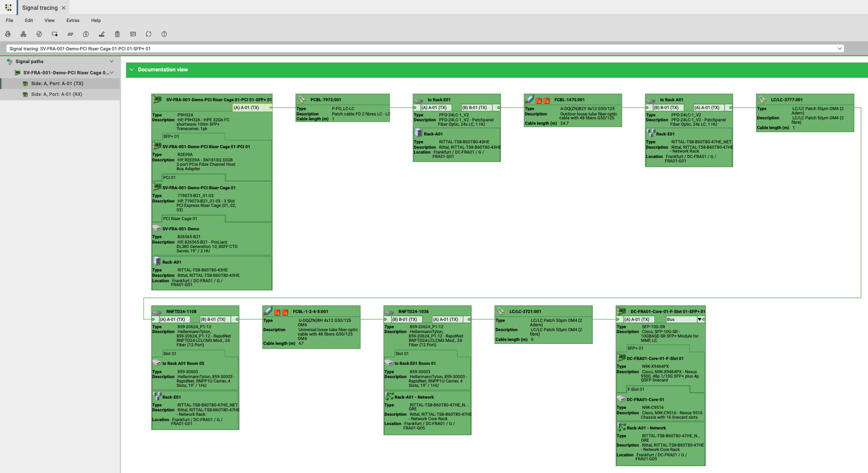The width and height of the screenshot is (868, 473).
Task: Collapse the SV-FRA-001-Demo-PCI Riser Cage node
Action: tap(112, 73)
